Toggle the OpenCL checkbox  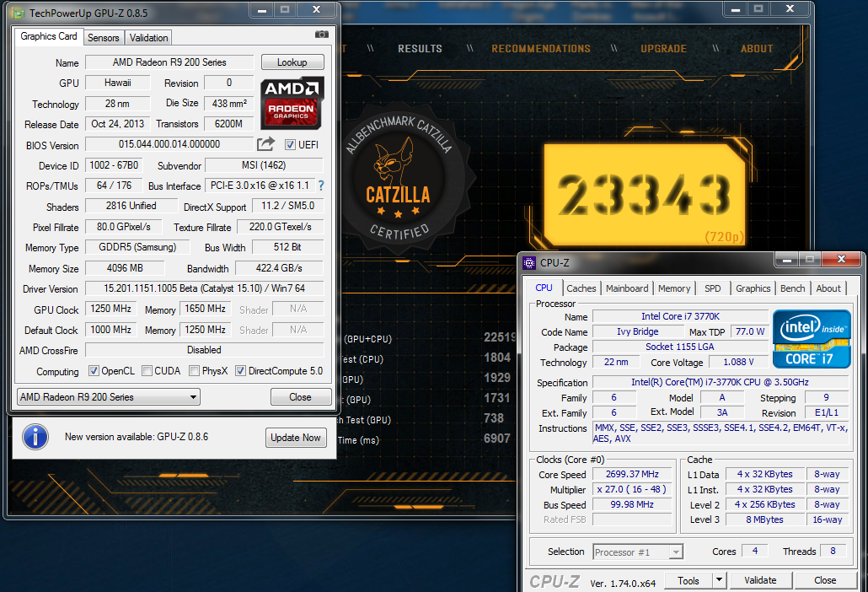pyautogui.click(x=94, y=370)
